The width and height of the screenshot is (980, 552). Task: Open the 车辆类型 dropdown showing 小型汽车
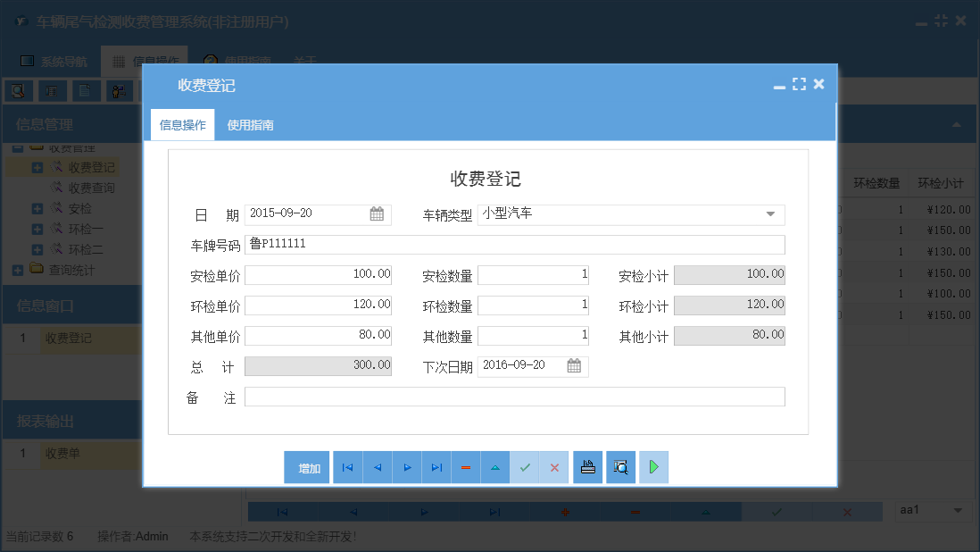pos(769,214)
